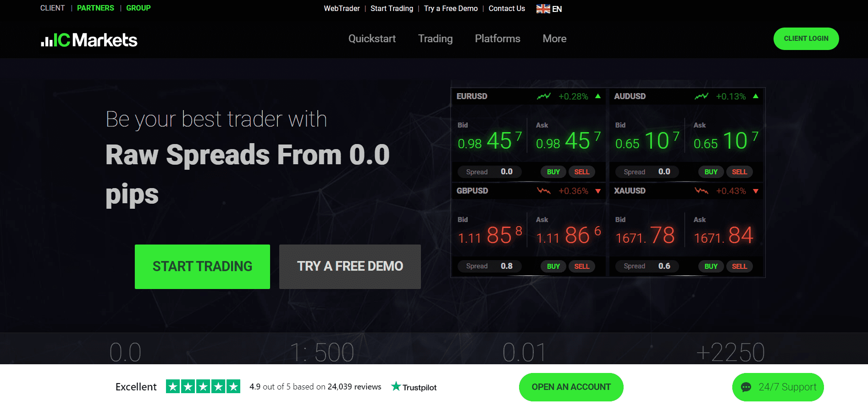Click SELL on the AUDUSD card
Screen dimensions: 868x406
click(740, 172)
